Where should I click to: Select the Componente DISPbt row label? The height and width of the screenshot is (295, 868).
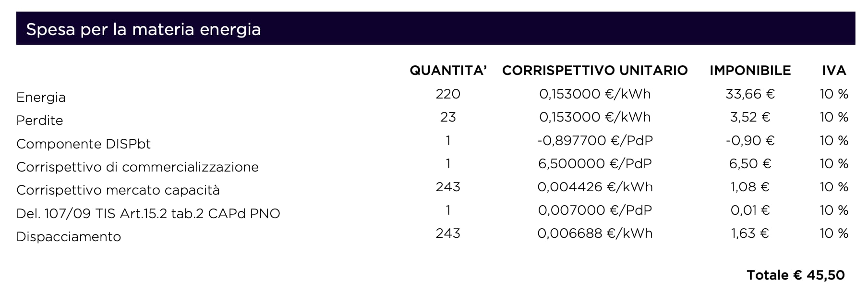click(83, 144)
